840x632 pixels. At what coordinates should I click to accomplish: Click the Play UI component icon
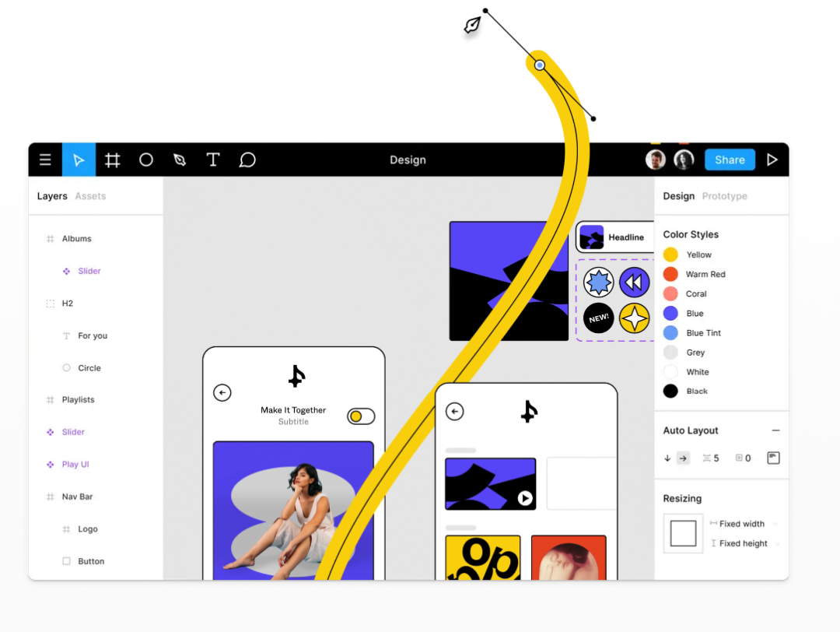51,464
